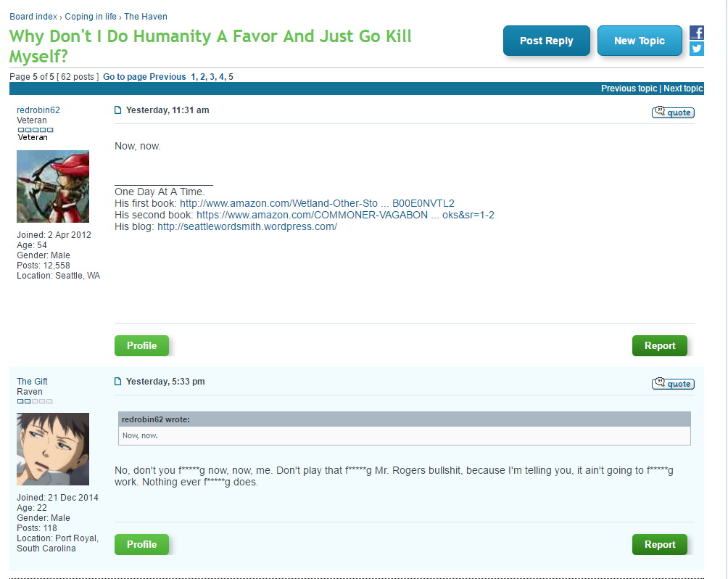Click the Post Reply button

click(547, 41)
